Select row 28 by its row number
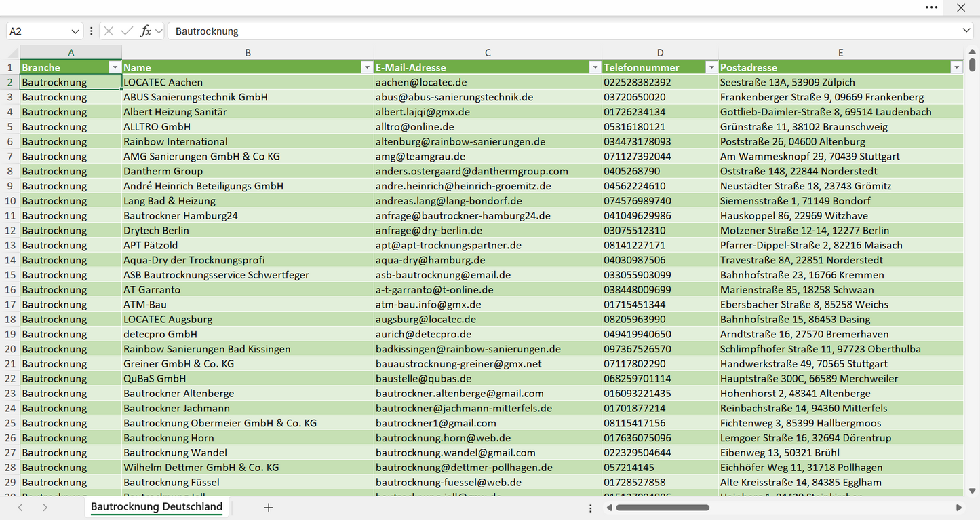This screenshot has height=520, width=980. click(x=10, y=468)
